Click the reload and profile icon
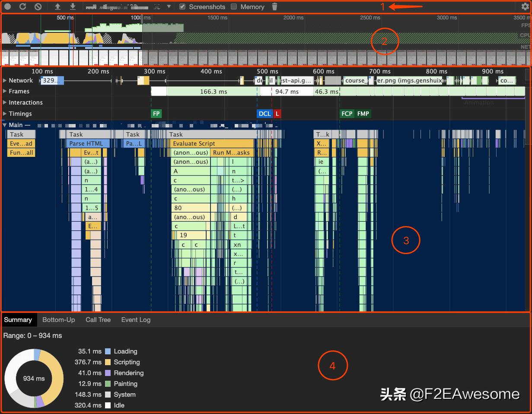Viewport: 532px width, 414px height. pyautogui.click(x=23, y=6)
